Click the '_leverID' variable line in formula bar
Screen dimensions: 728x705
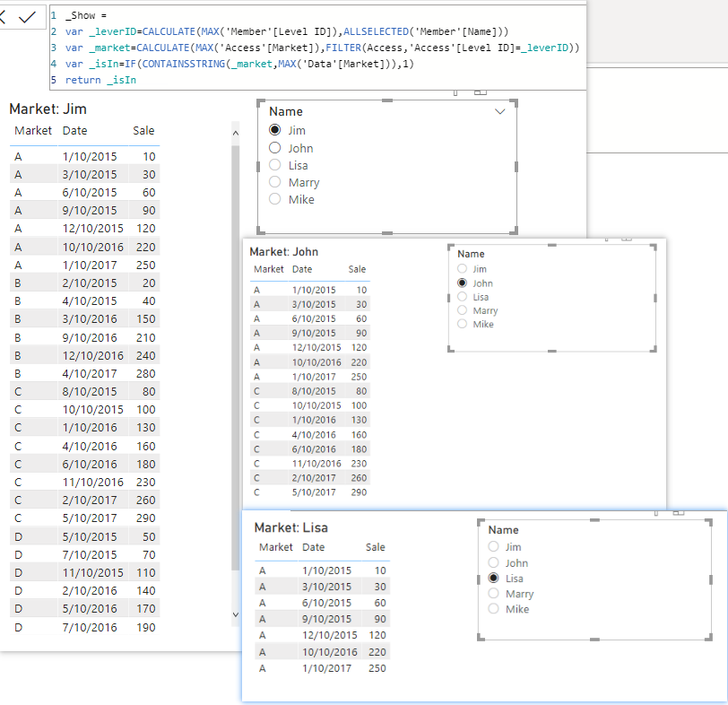pos(287,31)
